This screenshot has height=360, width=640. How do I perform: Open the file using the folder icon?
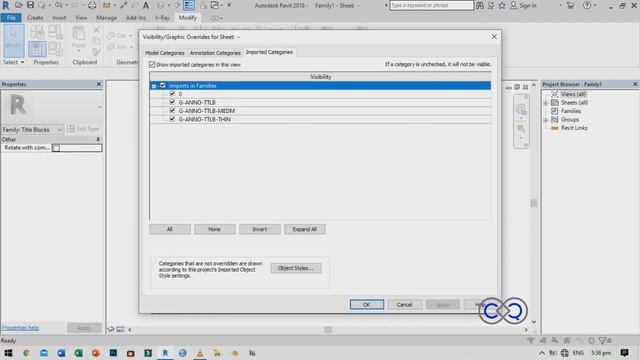tap(19, 5)
